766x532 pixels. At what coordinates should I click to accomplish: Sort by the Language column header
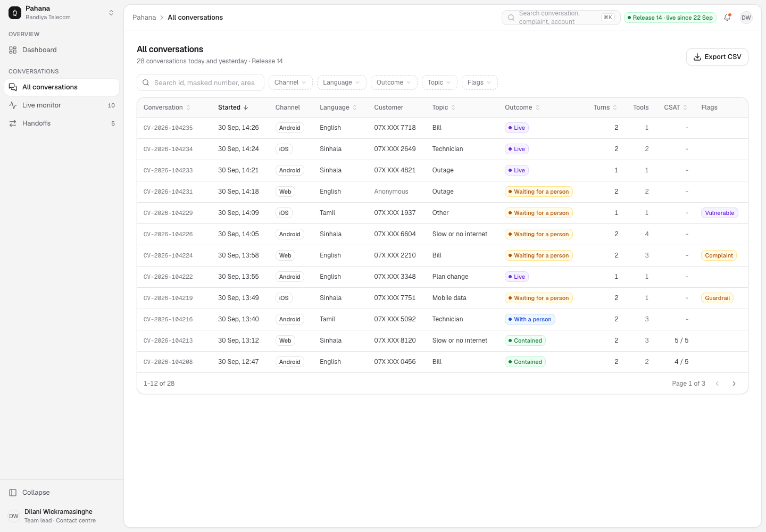coord(338,107)
